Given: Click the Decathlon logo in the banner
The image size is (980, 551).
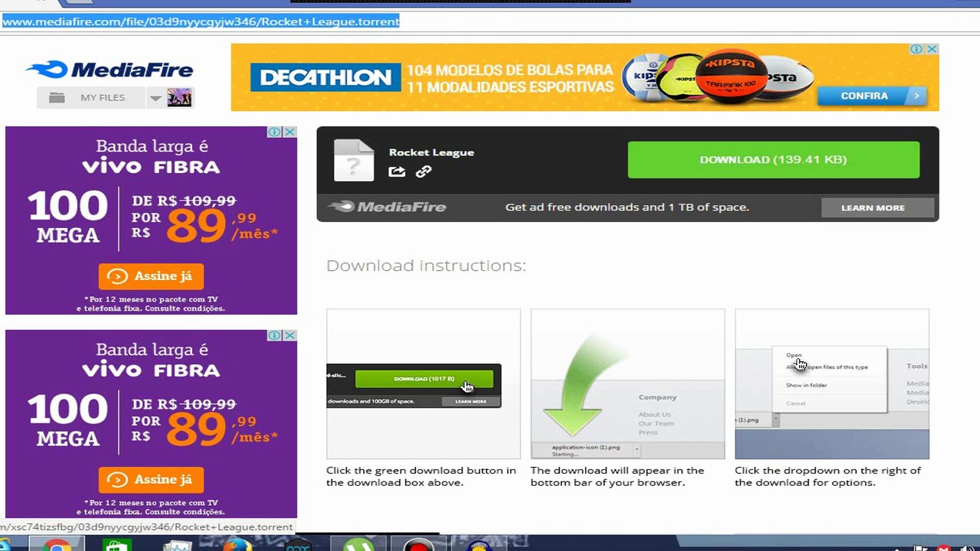Looking at the screenshot, I should coord(325,77).
